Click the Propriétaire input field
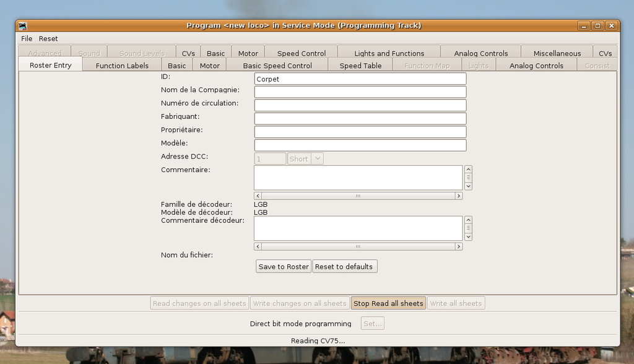 360,132
